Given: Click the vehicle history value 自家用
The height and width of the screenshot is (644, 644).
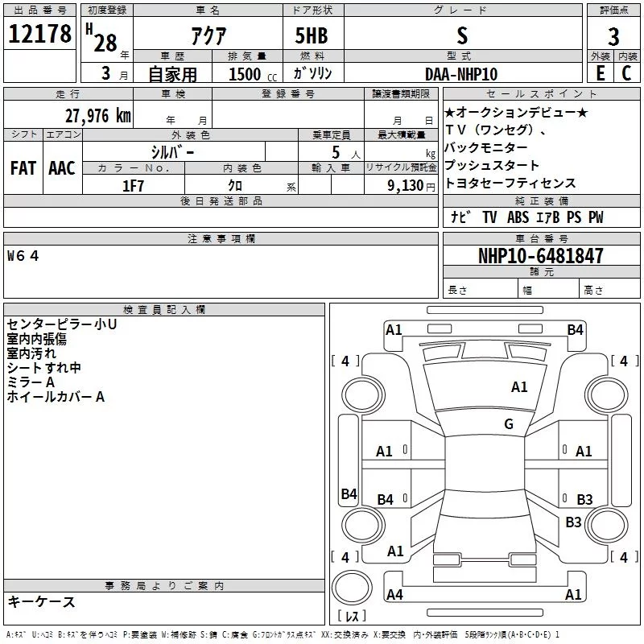Looking at the screenshot, I should coord(172,74).
